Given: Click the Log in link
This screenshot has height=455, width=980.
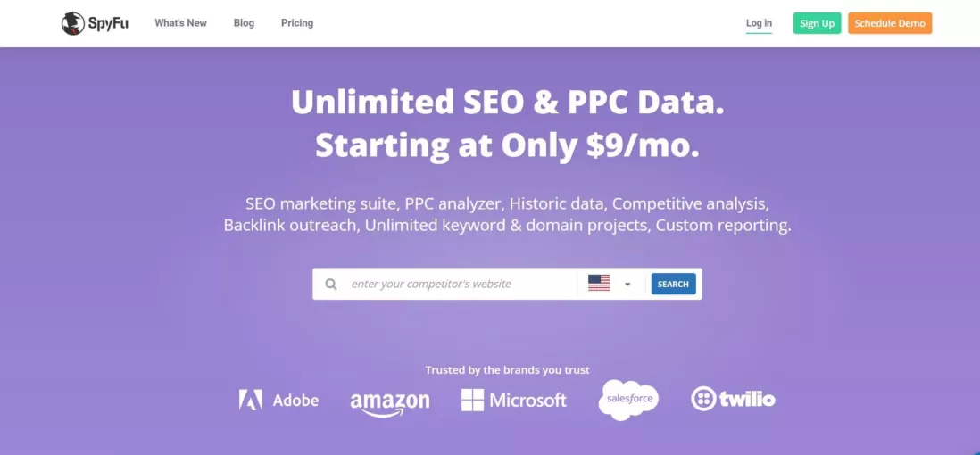Looking at the screenshot, I should click(759, 23).
